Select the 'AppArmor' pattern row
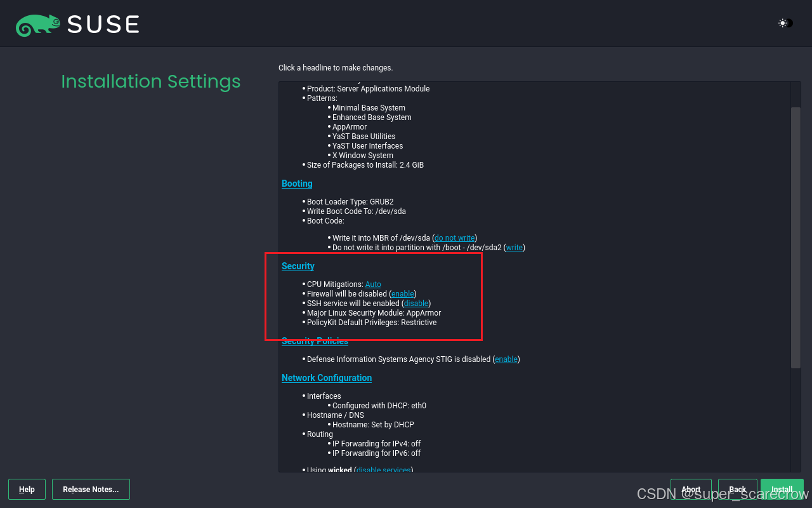812x508 pixels. tap(350, 127)
